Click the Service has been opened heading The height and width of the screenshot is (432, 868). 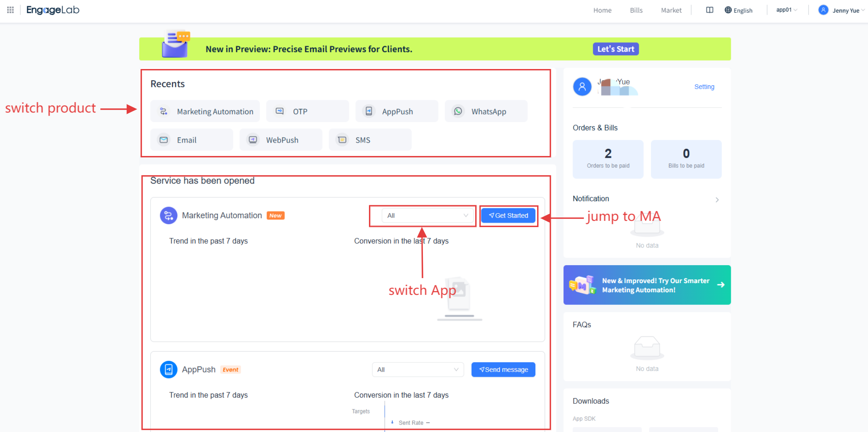click(202, 181)
